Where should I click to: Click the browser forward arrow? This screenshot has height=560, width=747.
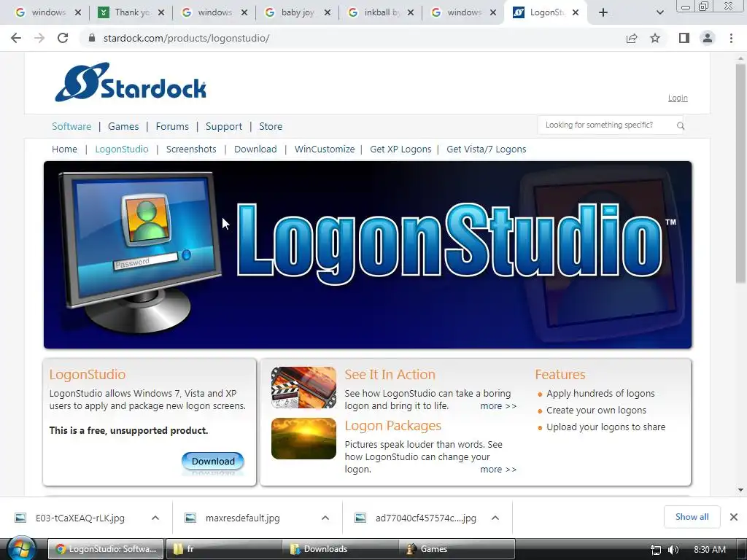[39, 38]
